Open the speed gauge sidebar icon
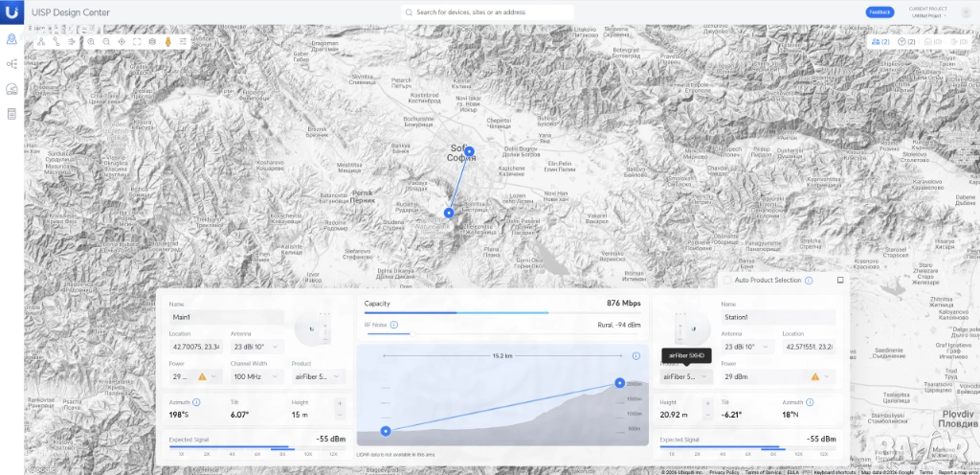 [x=11, y=89]
